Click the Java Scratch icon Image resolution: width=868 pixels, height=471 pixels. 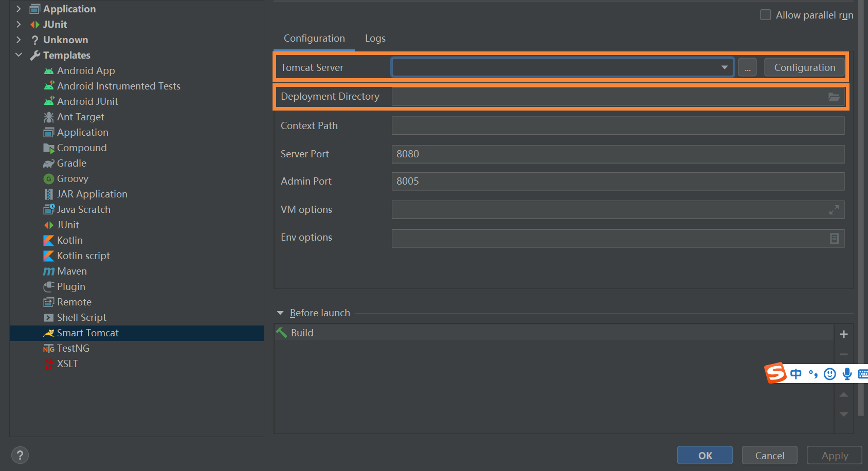[x=49, y=209]
